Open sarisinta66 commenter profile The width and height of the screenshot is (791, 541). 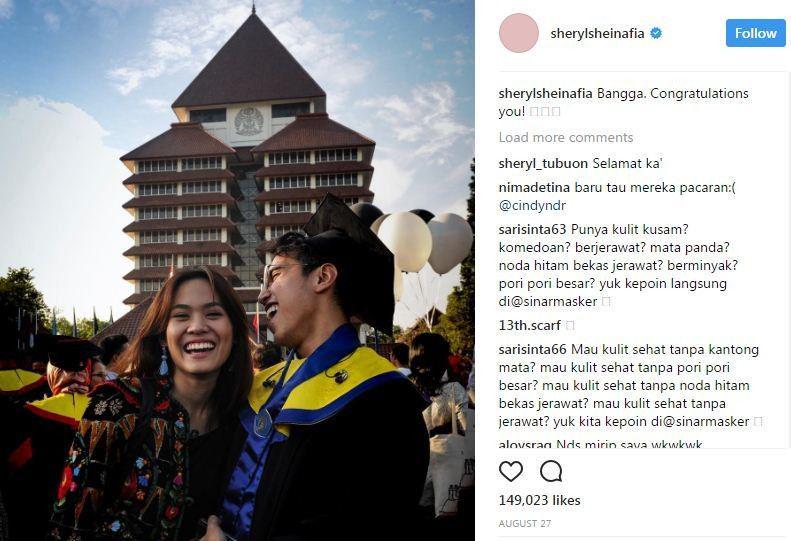533,349
